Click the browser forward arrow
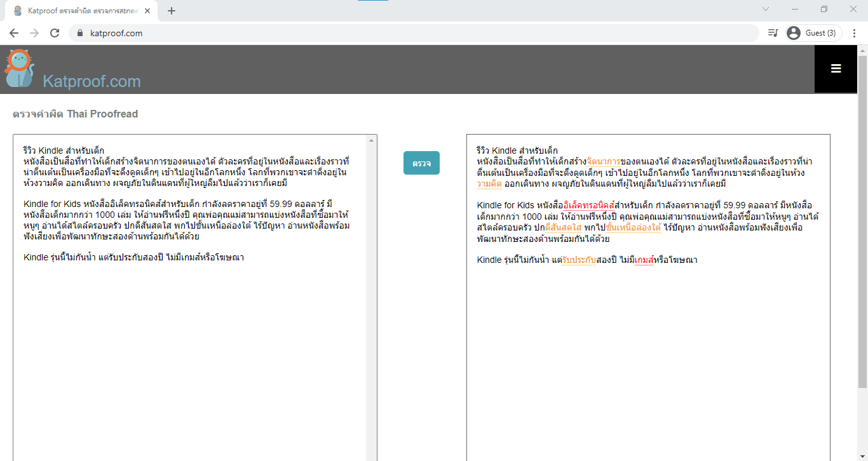The width and height of the screenshot is (868, 461). [34, 33]
